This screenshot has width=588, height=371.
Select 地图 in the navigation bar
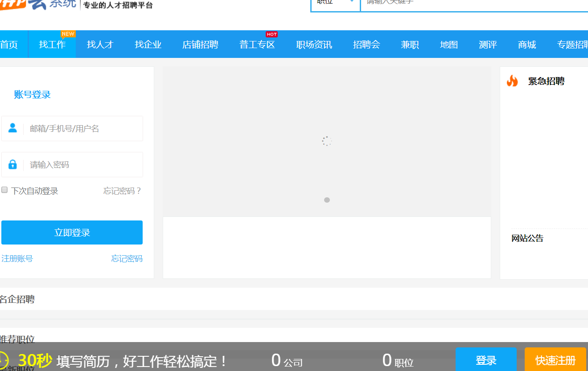coord(448,44)
